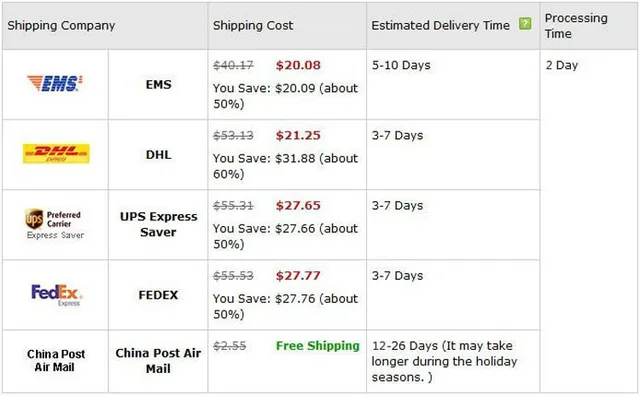
Task: Click the Processing Time column header
Action: [576, 25]
